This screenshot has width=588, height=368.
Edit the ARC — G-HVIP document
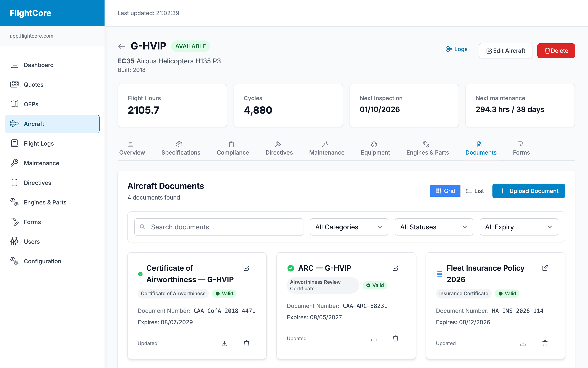pos(395,268)
